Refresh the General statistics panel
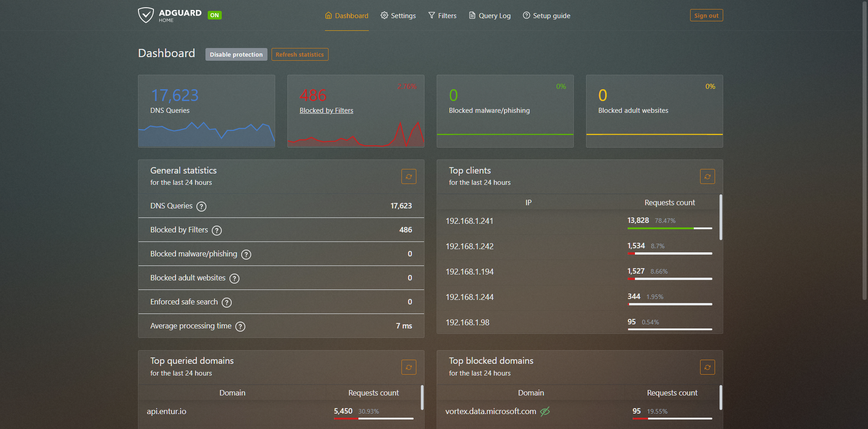Screen dimensions: 868x429 (408, 177)
